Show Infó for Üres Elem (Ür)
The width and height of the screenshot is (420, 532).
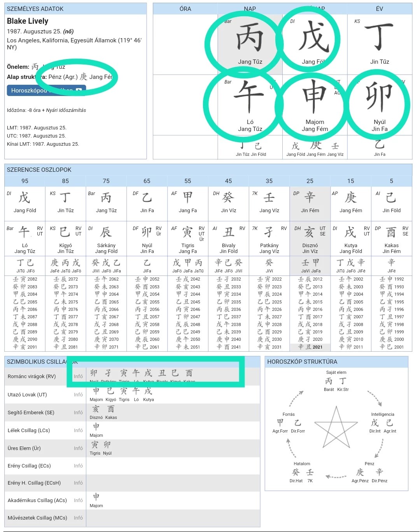pyautogui.click(x=78, y=448)
